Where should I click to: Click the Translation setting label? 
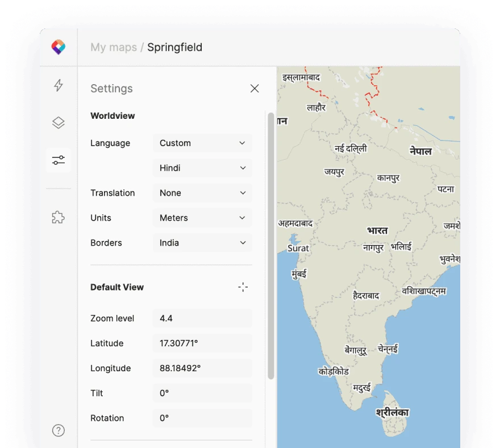113,193
